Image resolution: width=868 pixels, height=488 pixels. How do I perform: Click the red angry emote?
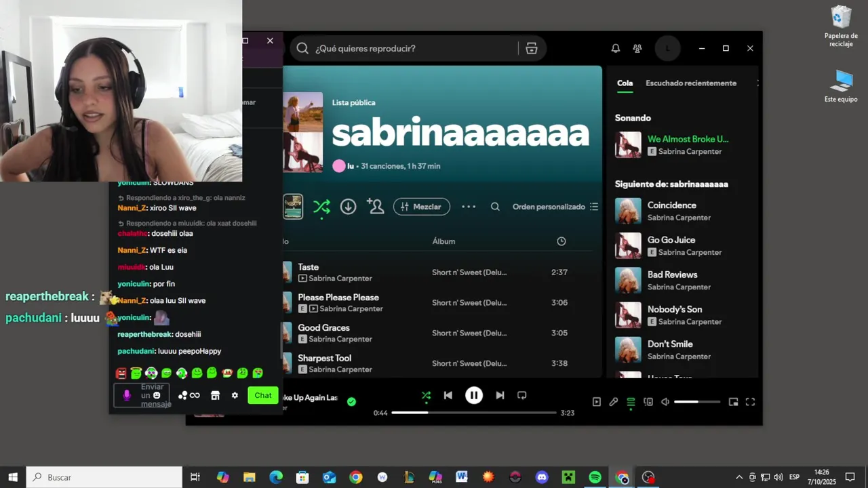(x=121, y=373)
